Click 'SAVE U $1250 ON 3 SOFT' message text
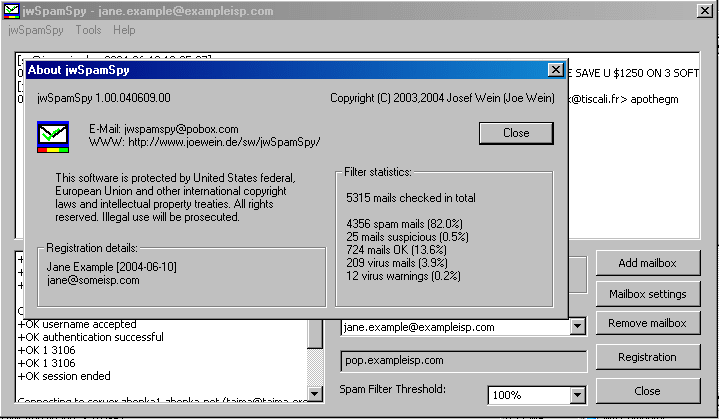 (x=637, y=73)
